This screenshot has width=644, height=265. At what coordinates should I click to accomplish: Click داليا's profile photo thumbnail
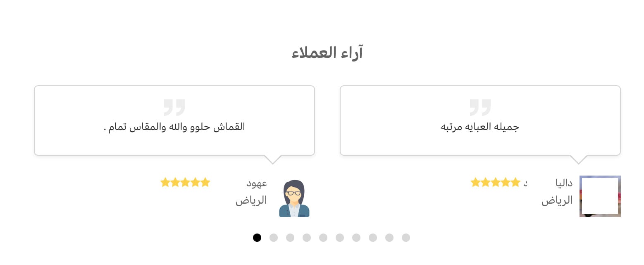pos(600,196)
